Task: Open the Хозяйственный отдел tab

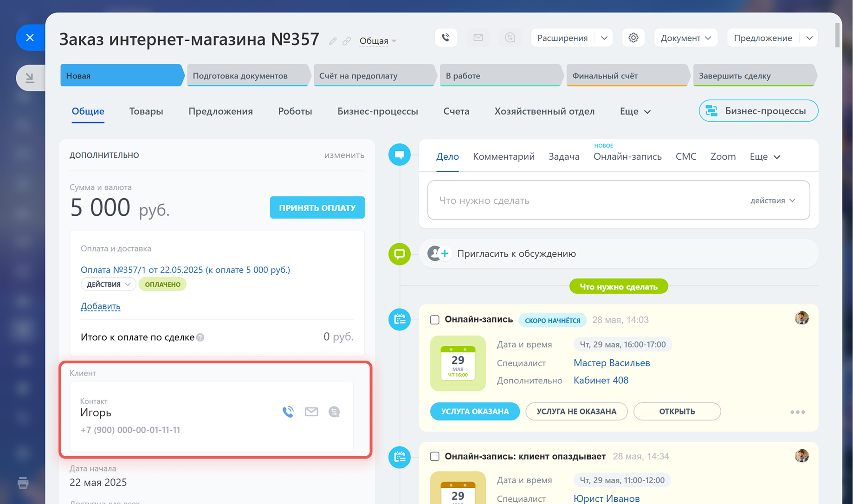Action: click(x=544, y=111)
